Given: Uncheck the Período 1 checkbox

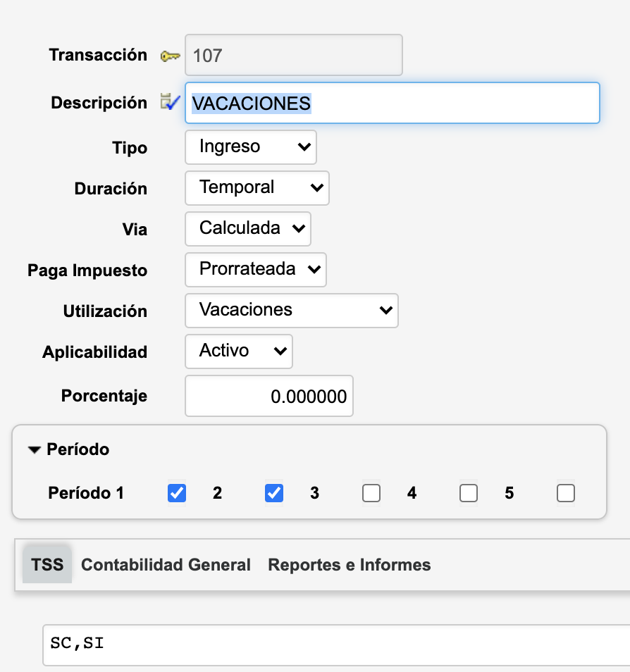Looking at the screenshot, I should 177,493.
